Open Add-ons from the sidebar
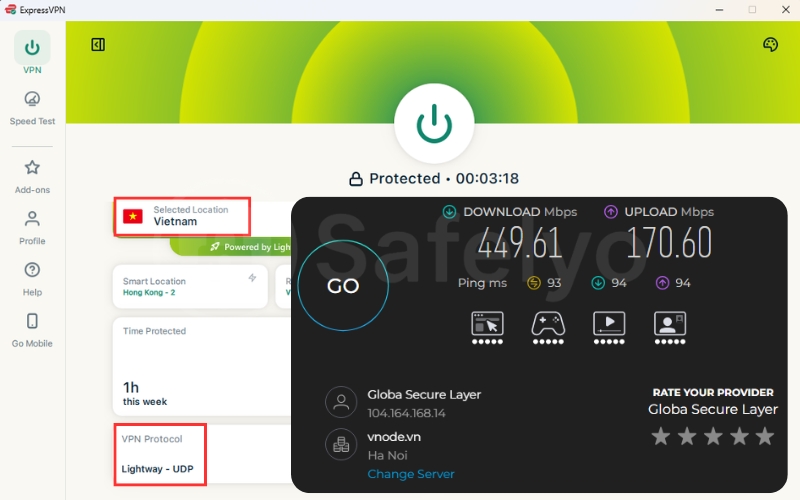800x500 pixels. (x=32, y=177)
